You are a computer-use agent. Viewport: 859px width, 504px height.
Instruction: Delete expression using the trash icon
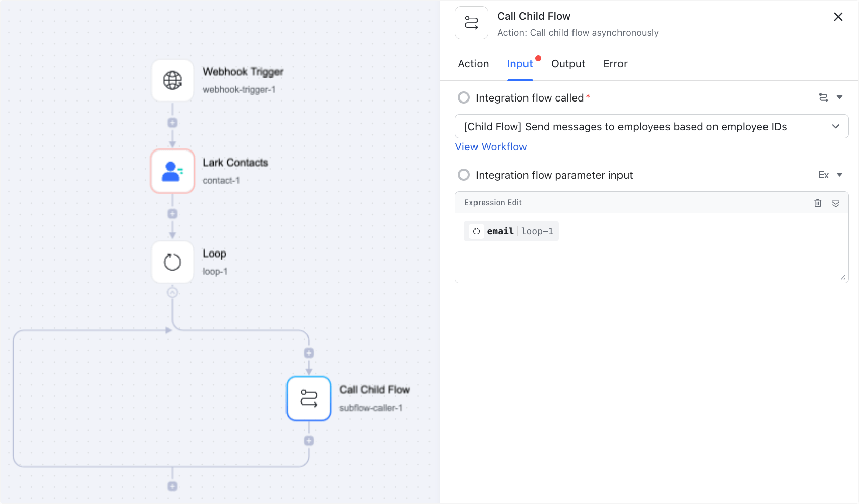[x=818, y=203]
